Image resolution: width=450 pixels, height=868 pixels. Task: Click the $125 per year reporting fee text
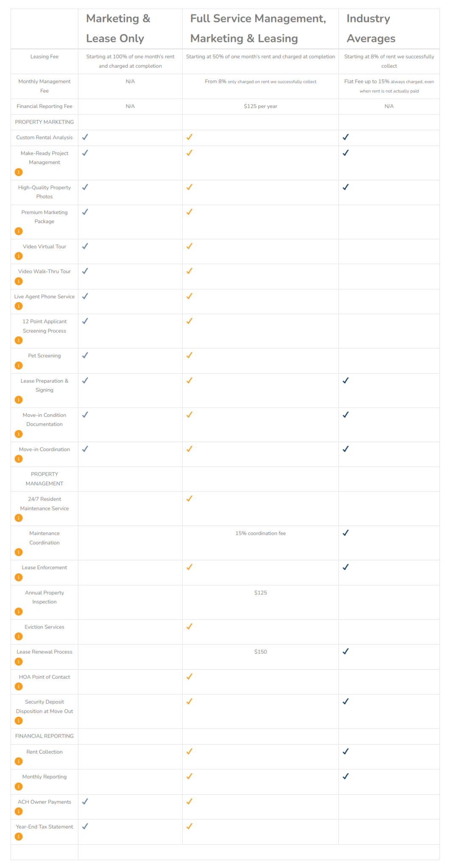260,106
